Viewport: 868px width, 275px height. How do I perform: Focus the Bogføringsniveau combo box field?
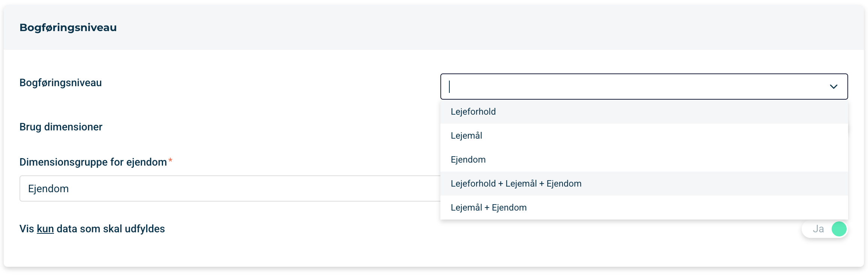[x=644, y=87]
